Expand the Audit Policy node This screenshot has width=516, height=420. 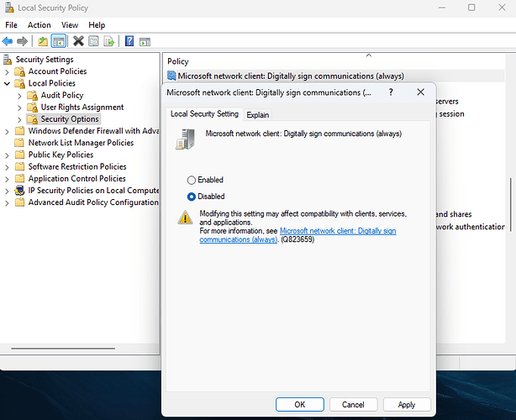(x=19, y=96)
